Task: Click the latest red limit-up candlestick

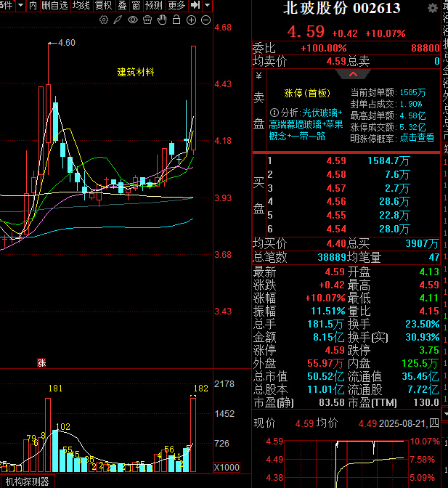Action: tap(194, 98)
